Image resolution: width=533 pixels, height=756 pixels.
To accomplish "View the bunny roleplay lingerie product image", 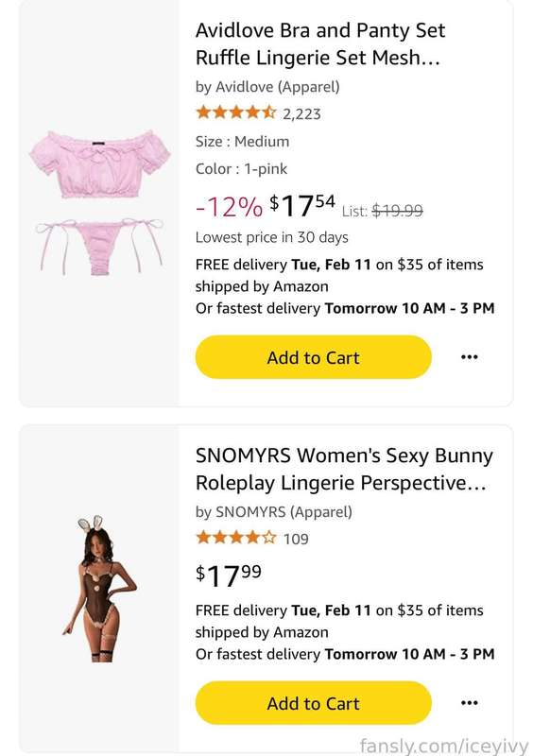I will [x=100, y=588].
